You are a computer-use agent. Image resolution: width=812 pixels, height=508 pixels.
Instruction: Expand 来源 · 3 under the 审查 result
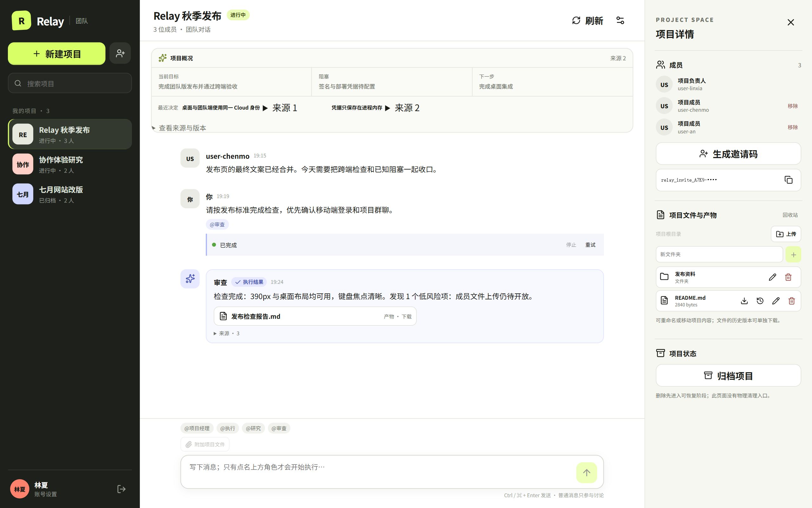point(226,333)
